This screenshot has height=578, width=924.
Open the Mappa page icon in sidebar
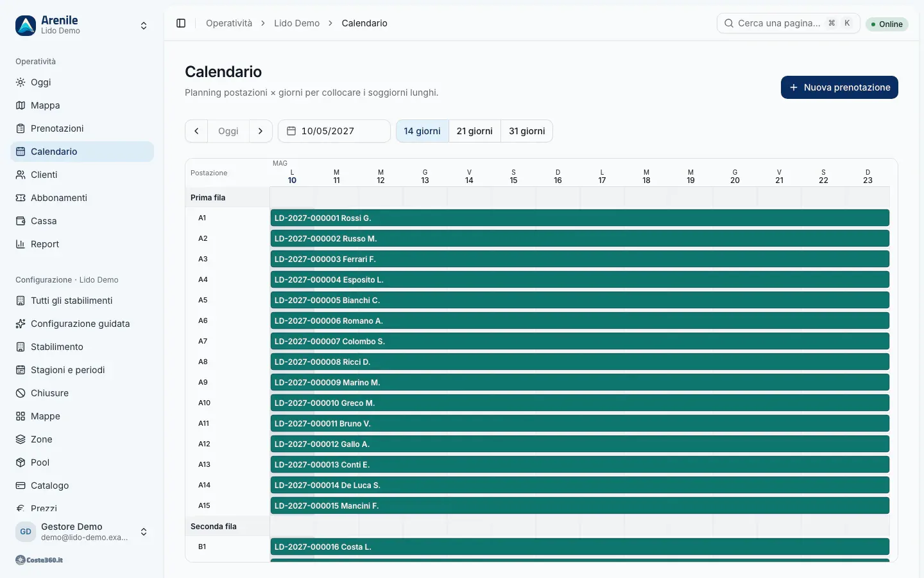(21, 105)
